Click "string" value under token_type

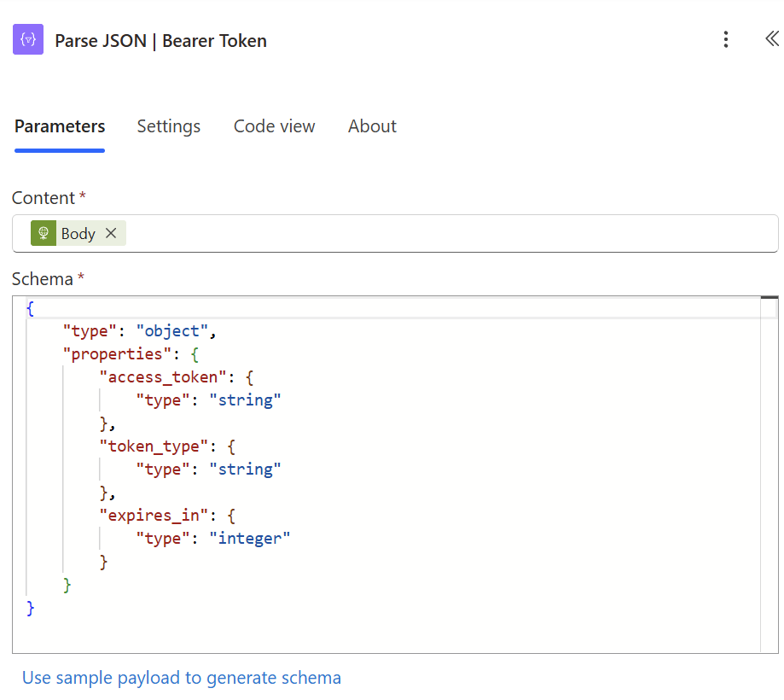click(245, 470)
